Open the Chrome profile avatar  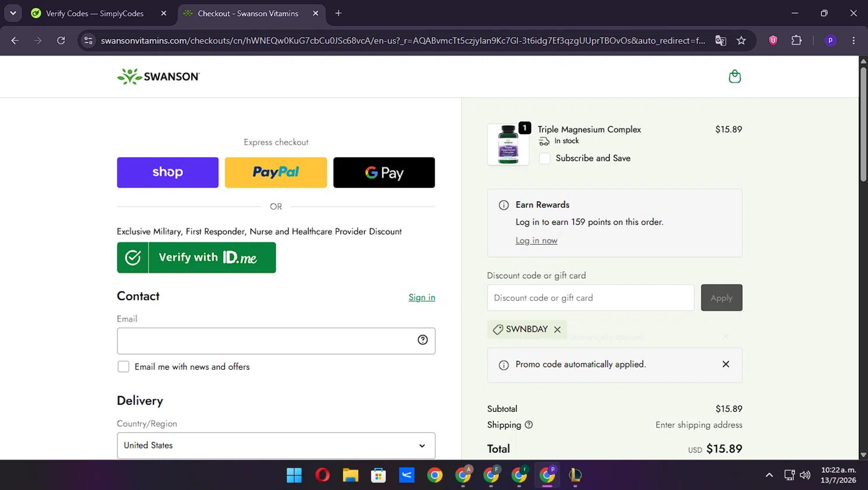pyautogui.click(x=830, y=40)
